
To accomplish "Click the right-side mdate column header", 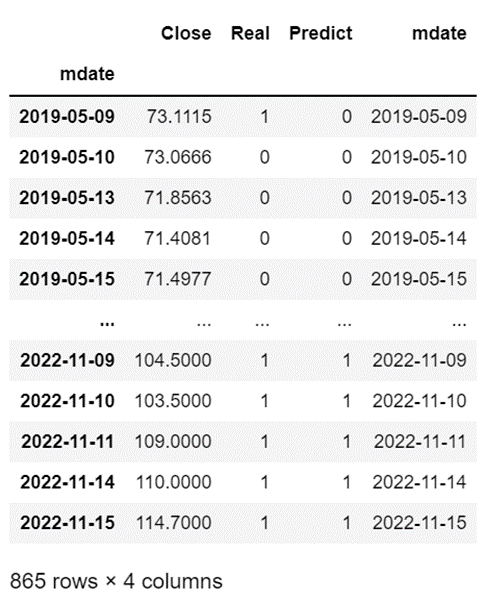I will [x=439, y=33].
